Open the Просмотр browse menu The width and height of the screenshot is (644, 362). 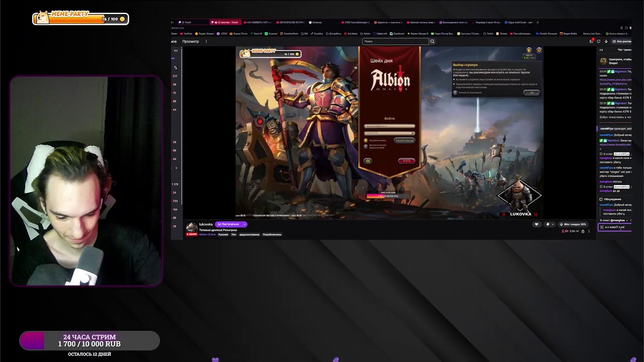[191, 41]
